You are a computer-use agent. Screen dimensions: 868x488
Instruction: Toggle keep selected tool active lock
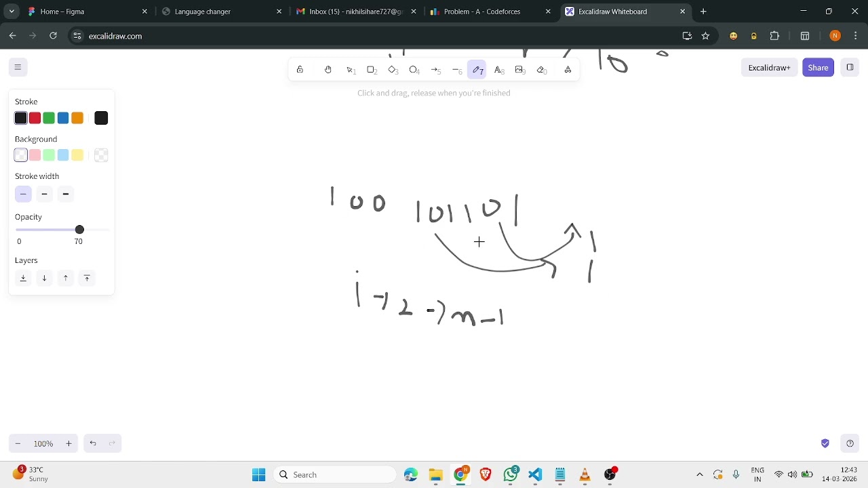point(300,70)
